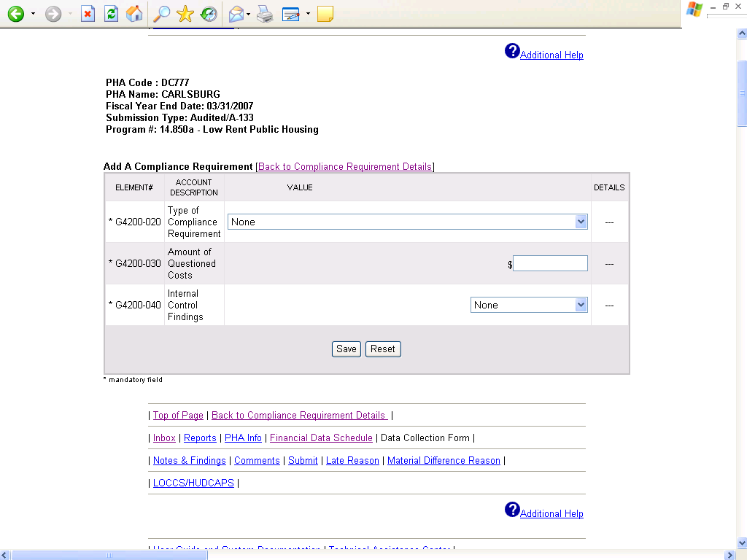Open the Type of Compliance Requirement dropdown
Image resolution: width=747 pixels, height=560 pixels.
407,222
